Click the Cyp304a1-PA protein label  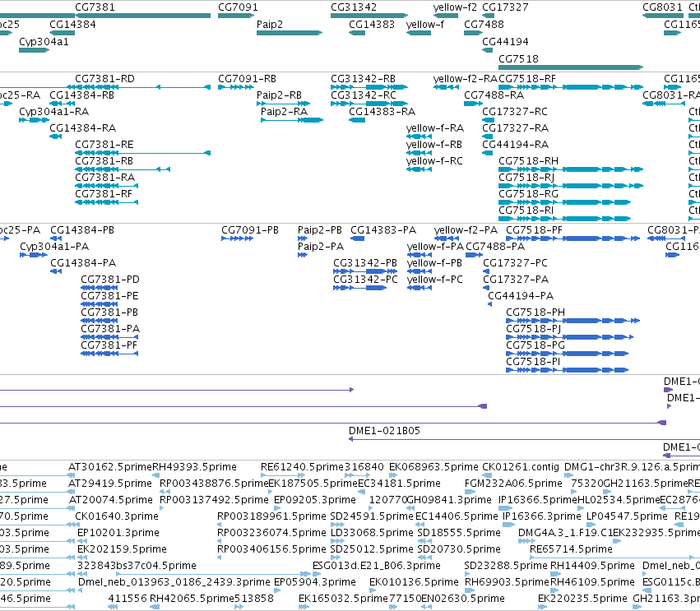point(54,247)
